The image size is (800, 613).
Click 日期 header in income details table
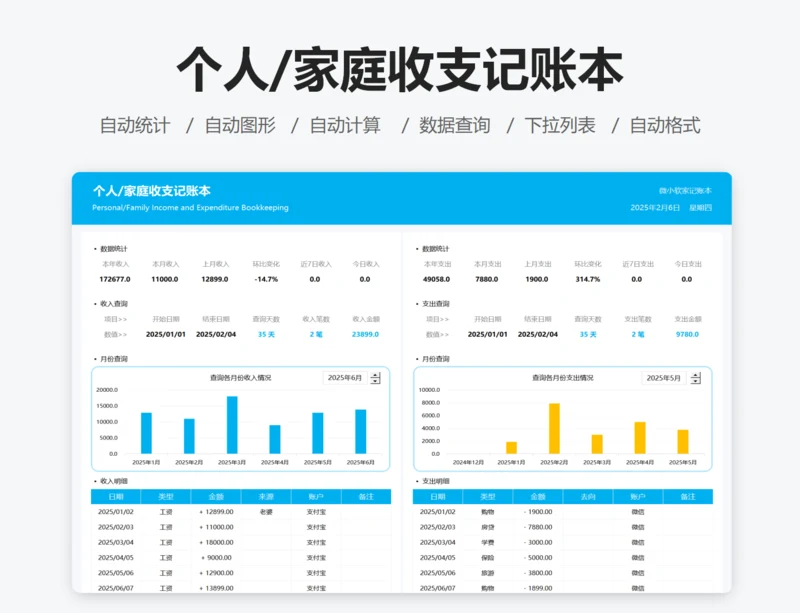116,497
